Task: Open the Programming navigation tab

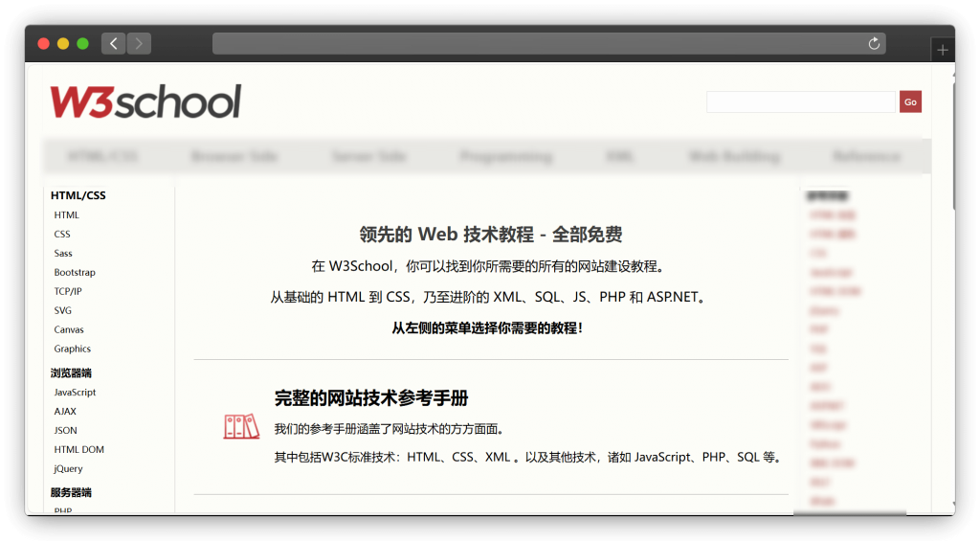Action: tap(506, 156)
